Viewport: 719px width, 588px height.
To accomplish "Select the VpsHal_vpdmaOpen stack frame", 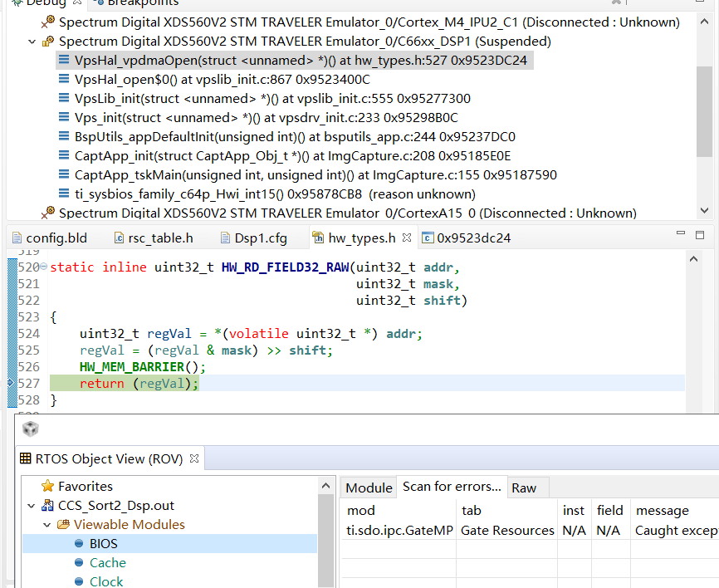I will (x=295, y=60).
